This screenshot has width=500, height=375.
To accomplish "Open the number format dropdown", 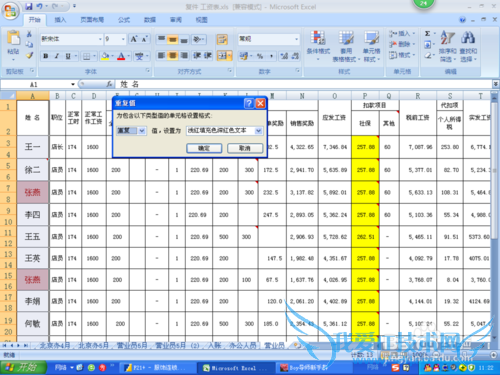I will 296,39.
